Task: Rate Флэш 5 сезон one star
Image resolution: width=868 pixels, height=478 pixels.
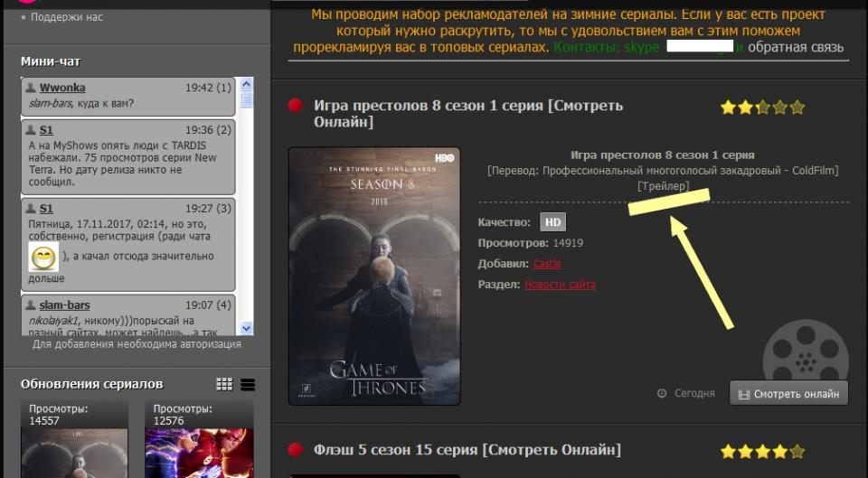Action: (728, 451)
